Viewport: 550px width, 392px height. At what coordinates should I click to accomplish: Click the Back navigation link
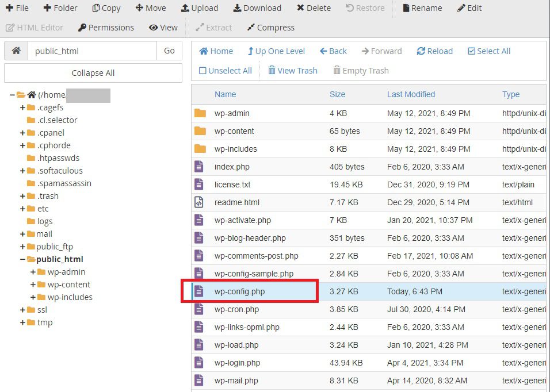coord(333,51)
